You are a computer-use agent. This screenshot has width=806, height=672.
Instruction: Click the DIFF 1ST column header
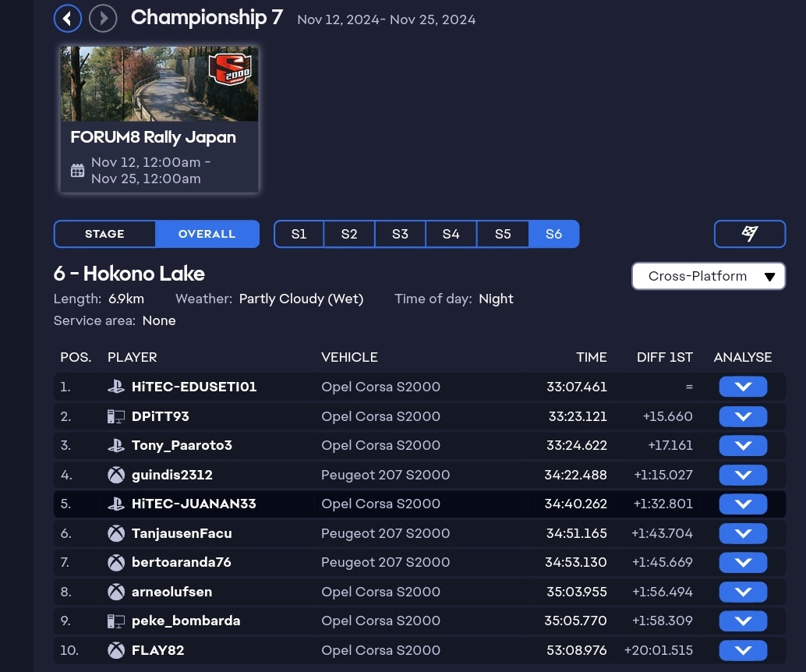pos(665,357)
